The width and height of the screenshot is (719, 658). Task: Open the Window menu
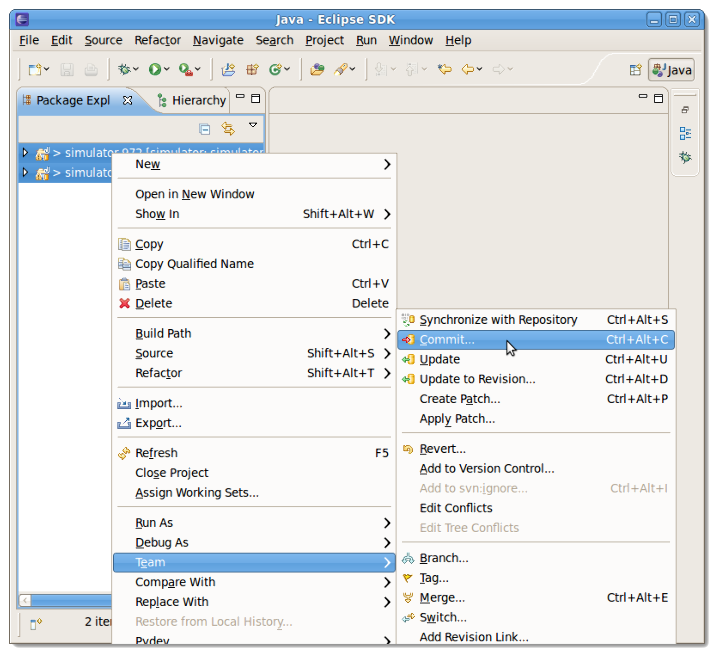(411, 40)
